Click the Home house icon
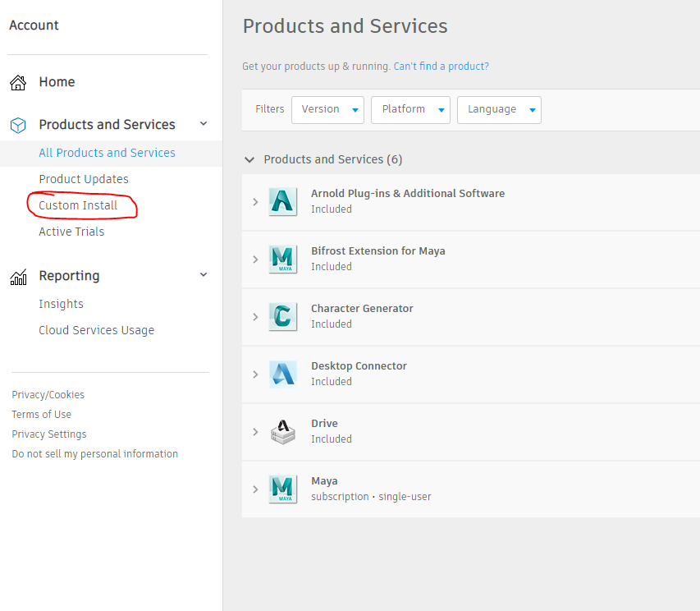Screen dimensions: 700x611 pyautogui.click(x=18, y=82)
